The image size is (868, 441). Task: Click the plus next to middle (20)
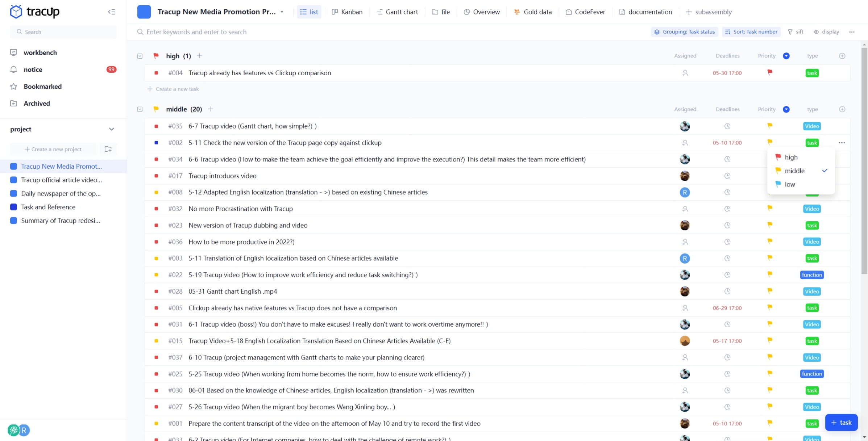pyautogui.click(x=211, y=109)
